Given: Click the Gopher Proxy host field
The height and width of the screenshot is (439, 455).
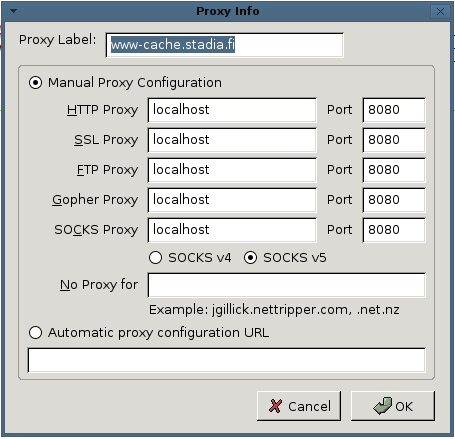Looking at the screenshot, I should 232,200.
